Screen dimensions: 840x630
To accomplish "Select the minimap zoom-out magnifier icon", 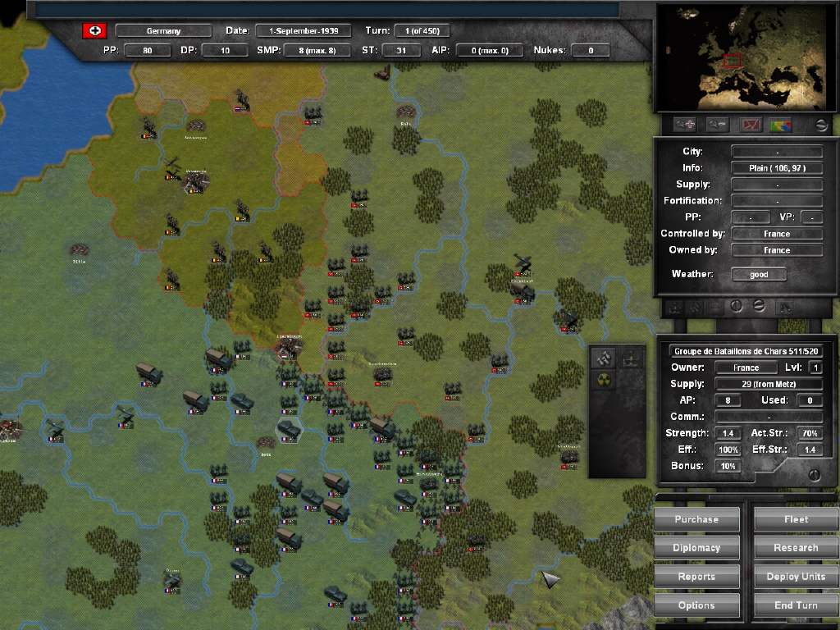I will [x=718, y=124].
